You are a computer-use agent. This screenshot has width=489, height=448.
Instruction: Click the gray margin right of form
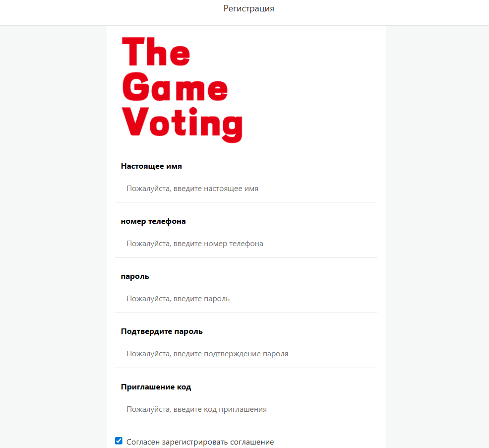[436, 223]
